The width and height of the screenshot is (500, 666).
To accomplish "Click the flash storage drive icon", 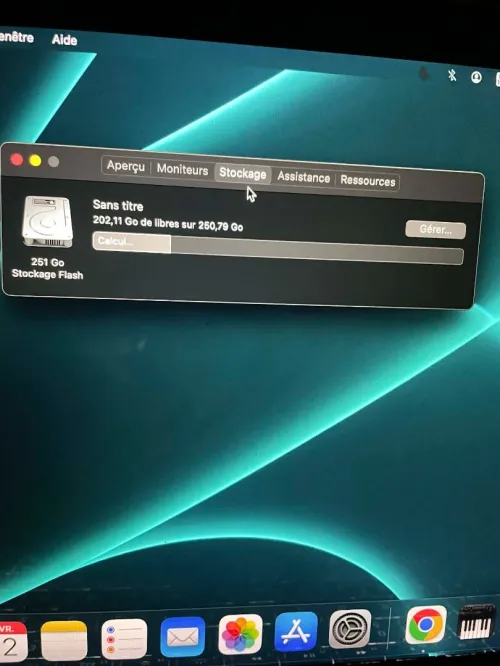I will pos(48,222).
